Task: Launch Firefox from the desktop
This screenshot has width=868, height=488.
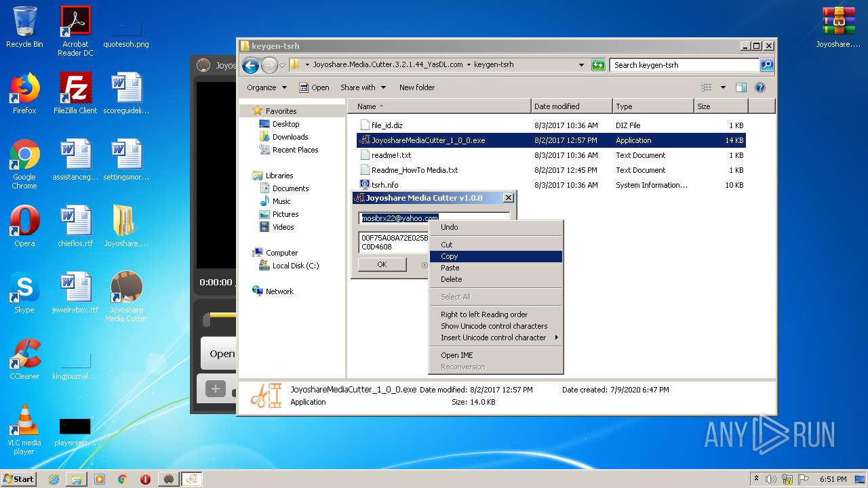Action: coord(24,94)
